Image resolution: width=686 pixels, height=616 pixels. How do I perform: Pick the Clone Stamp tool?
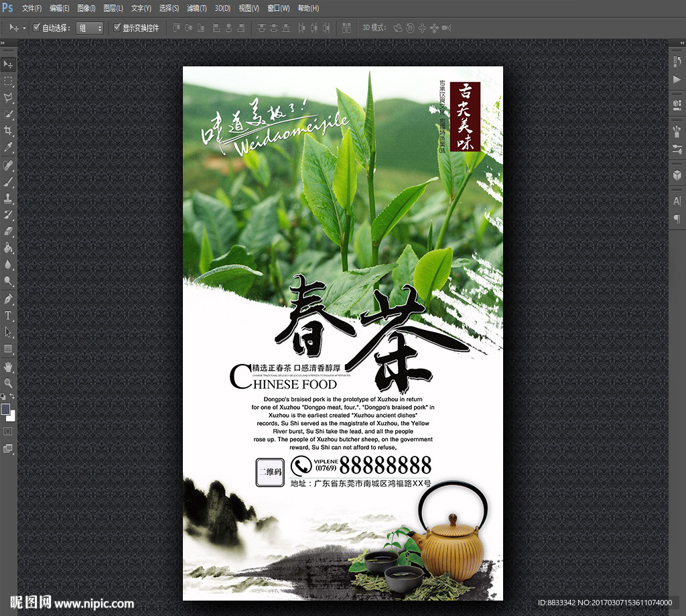point(8,198)
